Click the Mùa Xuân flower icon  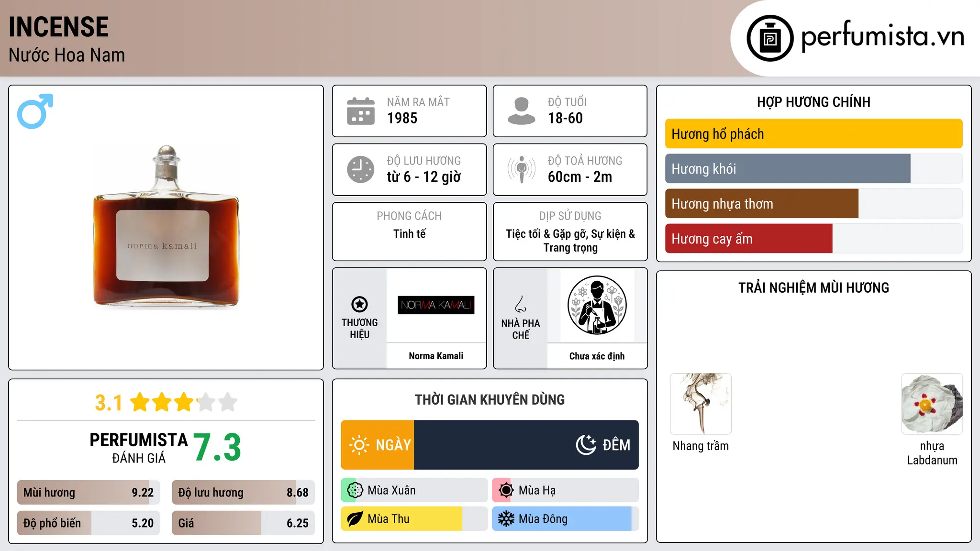click(355, 490)
